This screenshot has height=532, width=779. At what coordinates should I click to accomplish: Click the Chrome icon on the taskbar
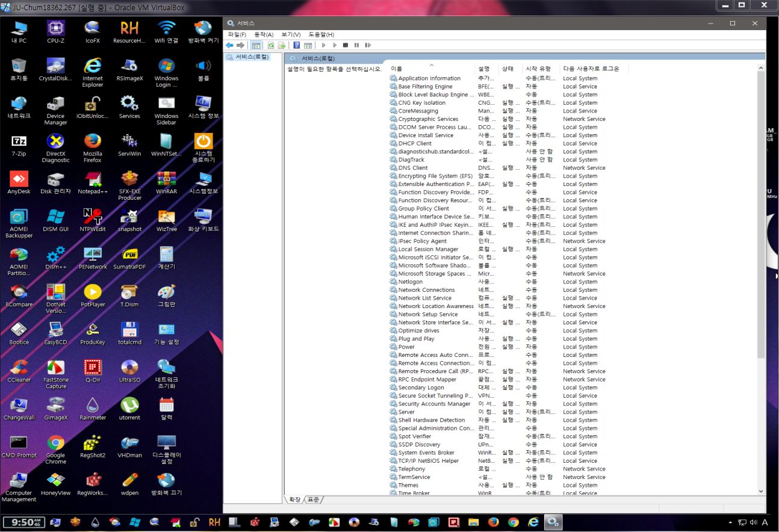tap(513, 522)
